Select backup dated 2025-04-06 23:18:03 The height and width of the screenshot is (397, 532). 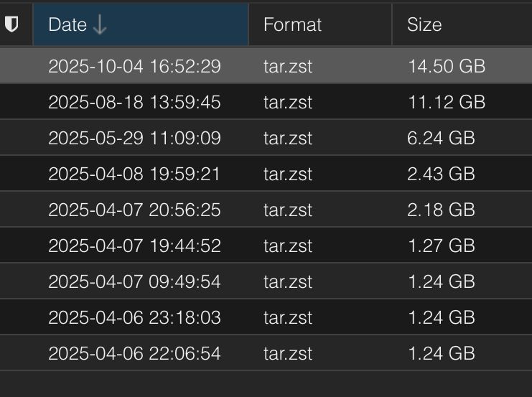coord(134,317)
